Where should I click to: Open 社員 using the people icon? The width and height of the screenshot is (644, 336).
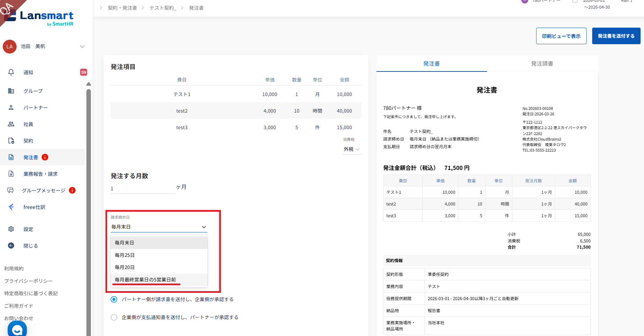coord(11,124)
